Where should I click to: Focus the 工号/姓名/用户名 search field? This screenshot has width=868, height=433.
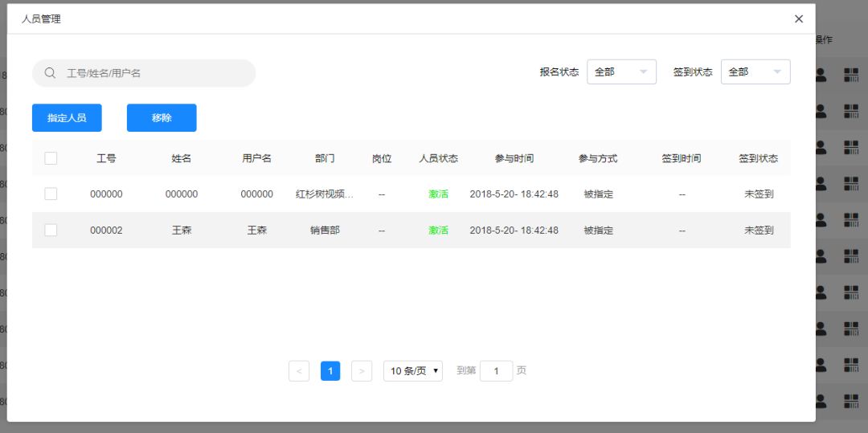[144, 73]
